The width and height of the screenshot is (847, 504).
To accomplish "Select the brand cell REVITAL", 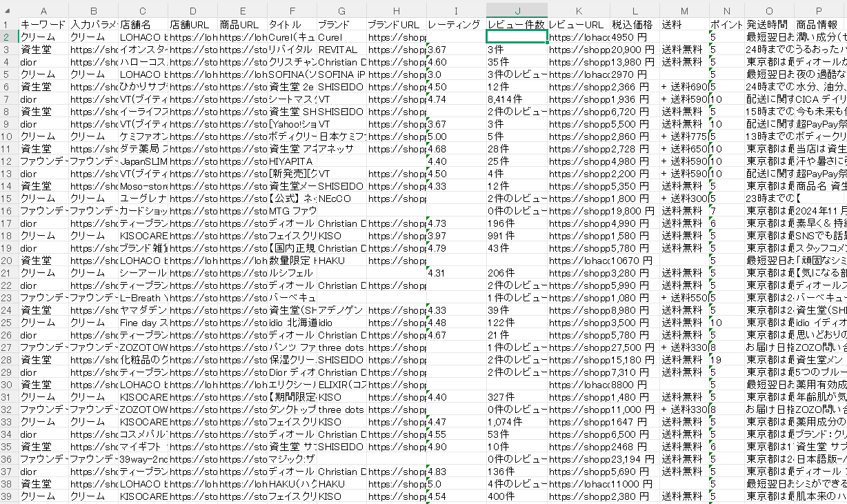I will click(341, 50).
